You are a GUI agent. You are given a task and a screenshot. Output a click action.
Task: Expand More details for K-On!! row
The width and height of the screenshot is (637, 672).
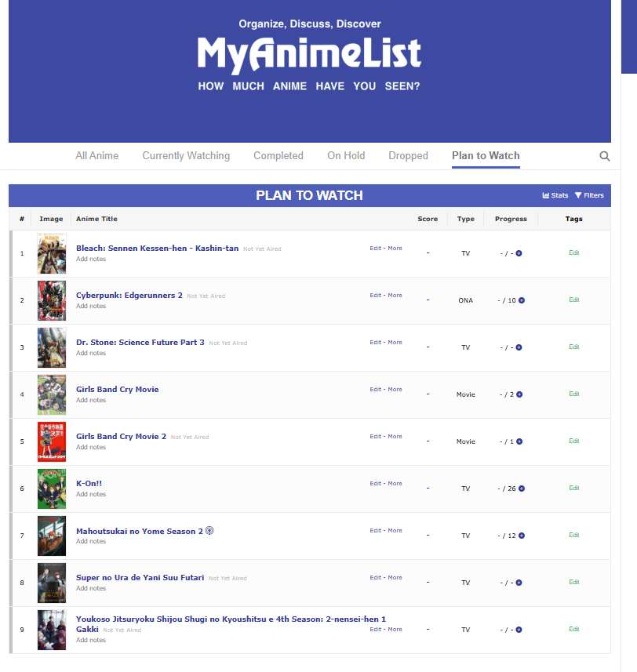tap(395, 484)
